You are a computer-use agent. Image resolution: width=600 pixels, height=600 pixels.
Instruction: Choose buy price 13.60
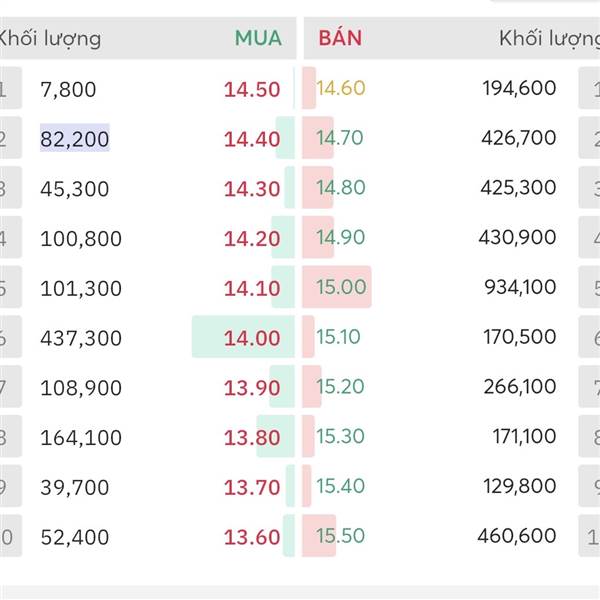pyautogui.click(x=252, y=537)
